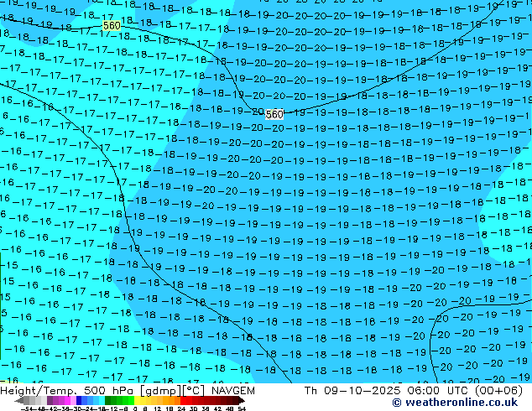Click the Th 09-10-2025 06:00 UTC date
This screenshot has height=411, width=532.
point(387,391)
